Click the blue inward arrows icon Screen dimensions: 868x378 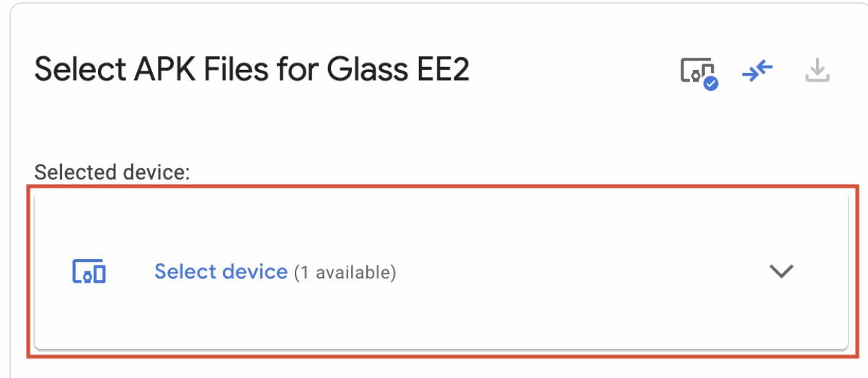tap(758, 71)
